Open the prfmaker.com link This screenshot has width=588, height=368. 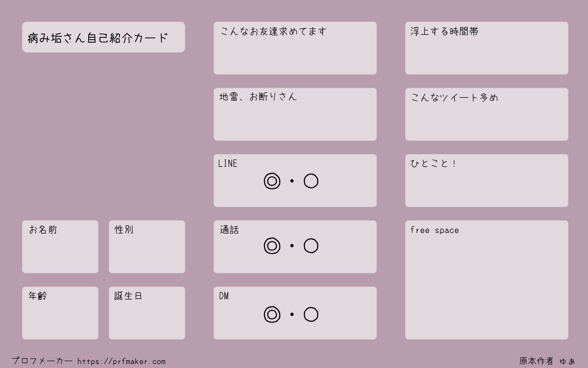pos(122,362)
